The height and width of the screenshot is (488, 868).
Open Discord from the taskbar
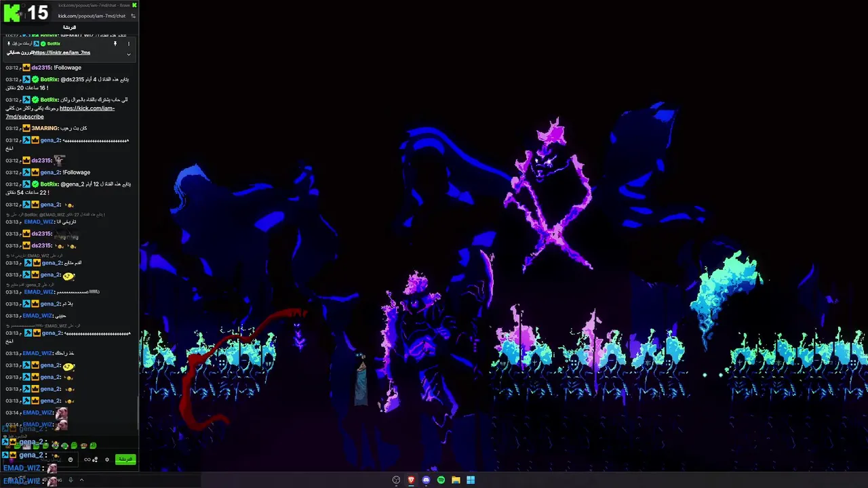tap(426, 480)
